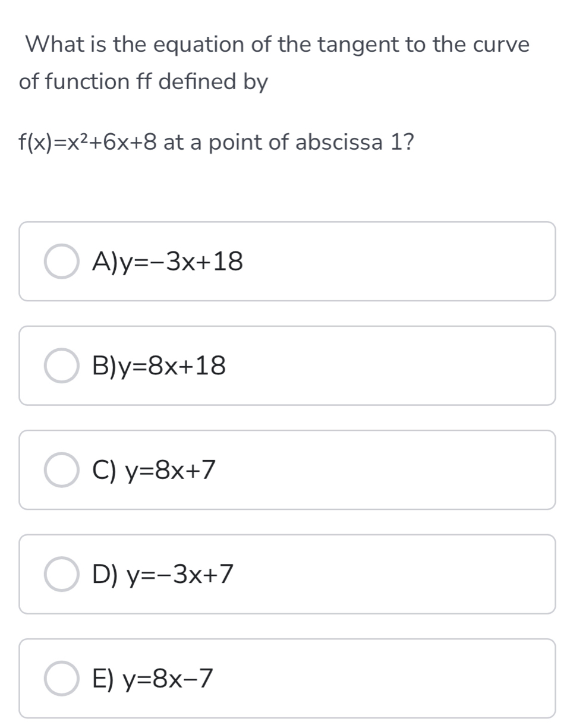Image resolution: width=567 pixels, height=728 pixels.
Task: Choose the radio circle beside B)y=8x+18
Action: coord(61,365)
